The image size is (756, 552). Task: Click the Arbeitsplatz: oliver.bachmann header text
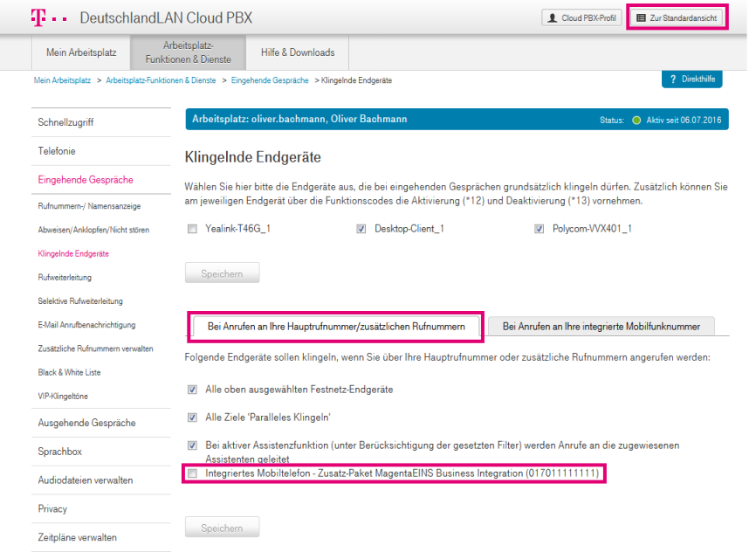(x=299, y=119)
